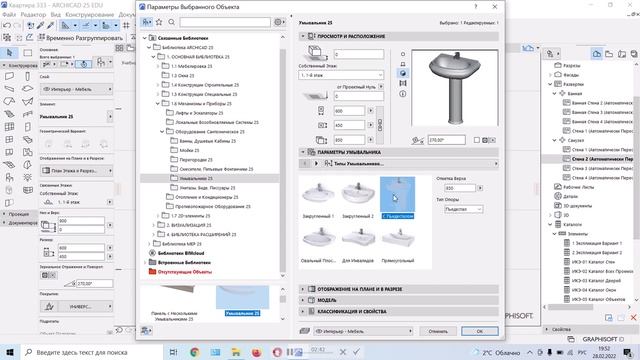The width and height of the screenshot is (640, 360).
Task: Select the preview picture mode icon above the info icon
Action: point(403,83)
